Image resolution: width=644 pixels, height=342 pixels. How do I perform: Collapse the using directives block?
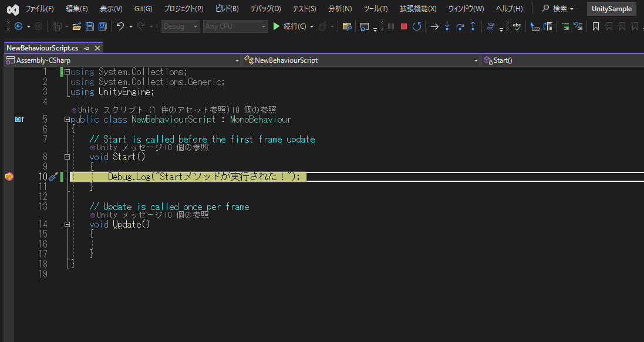pyautogui.click(x=67, y=72)
